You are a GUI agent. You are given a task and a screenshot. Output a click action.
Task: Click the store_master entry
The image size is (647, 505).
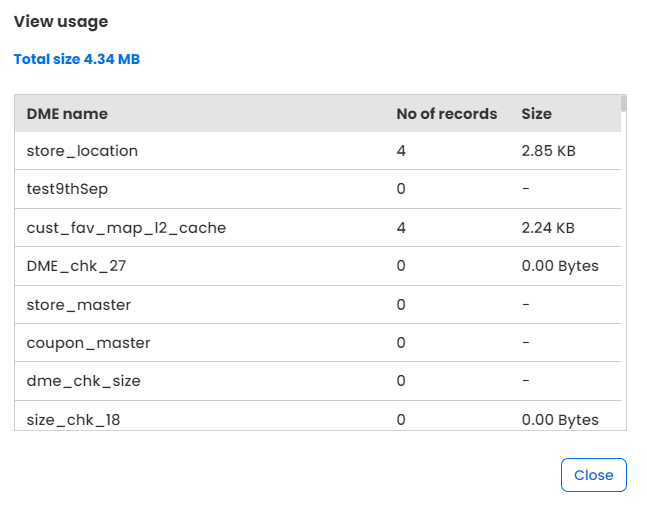coord(79,305)
